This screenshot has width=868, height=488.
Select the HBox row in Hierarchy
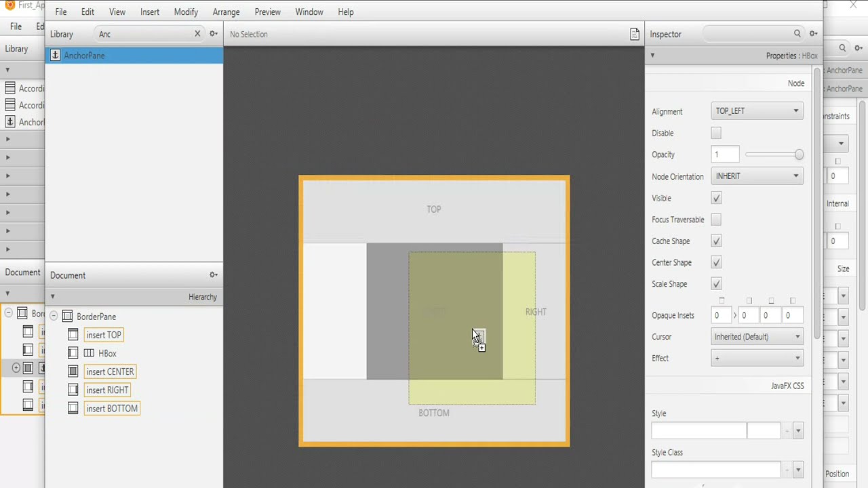pyautogui.click(x=134, y=353)
